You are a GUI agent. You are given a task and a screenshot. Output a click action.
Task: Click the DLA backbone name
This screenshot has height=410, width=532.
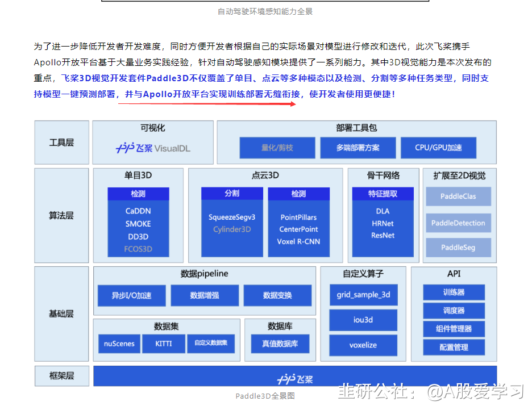coord(383,211)
